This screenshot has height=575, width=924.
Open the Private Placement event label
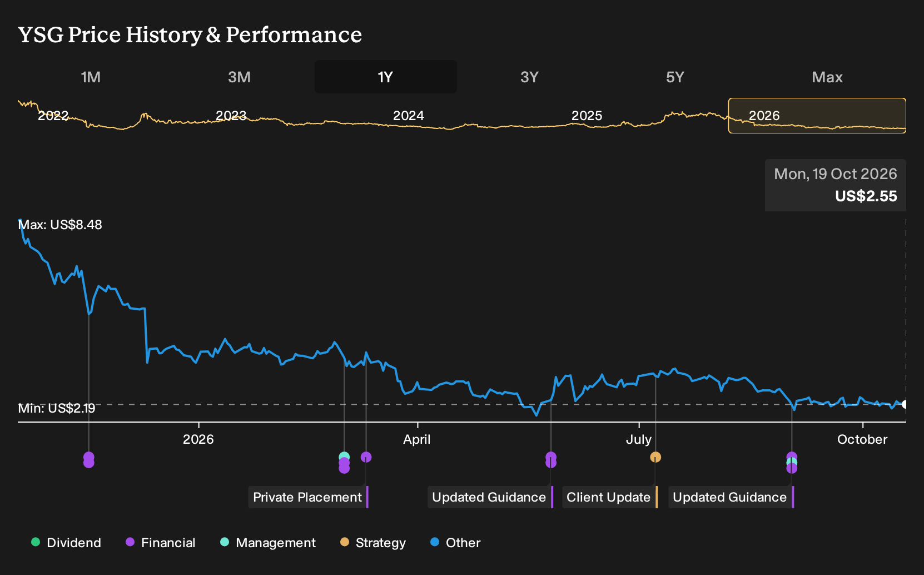pyautogui.click(x=308, y=497)
